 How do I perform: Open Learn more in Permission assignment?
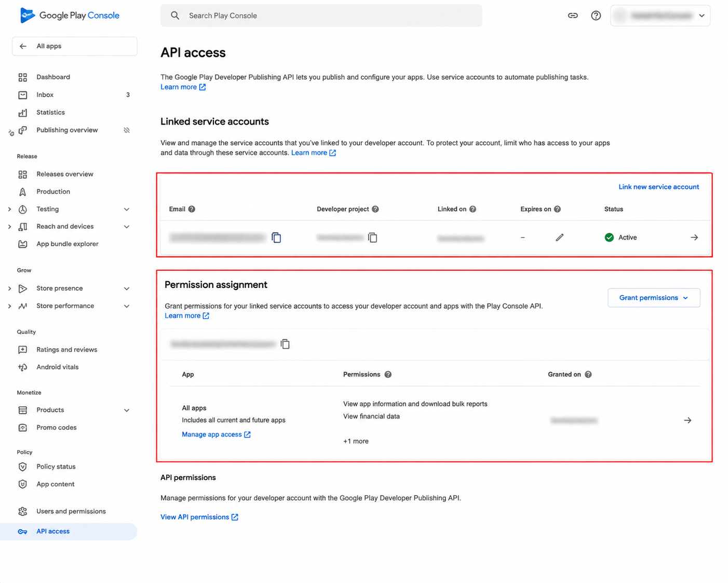pyautogui.click(x=187, y=316)
